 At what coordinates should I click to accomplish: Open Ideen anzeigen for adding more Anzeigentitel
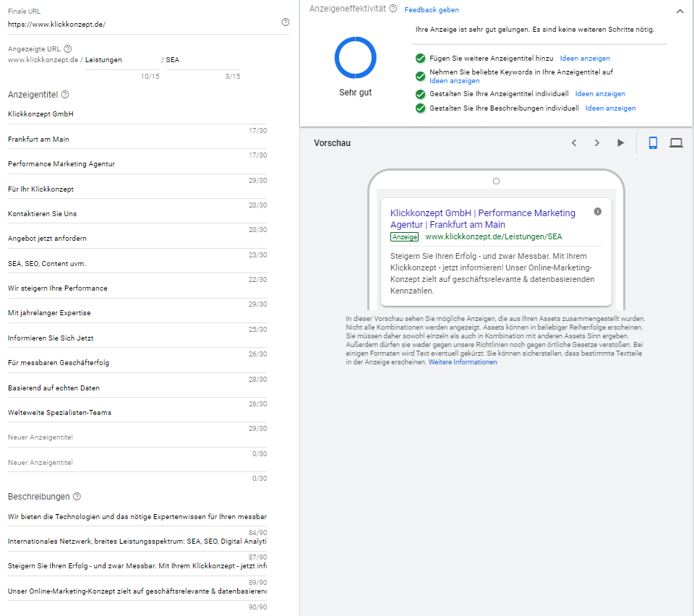[x=585, y=59]
